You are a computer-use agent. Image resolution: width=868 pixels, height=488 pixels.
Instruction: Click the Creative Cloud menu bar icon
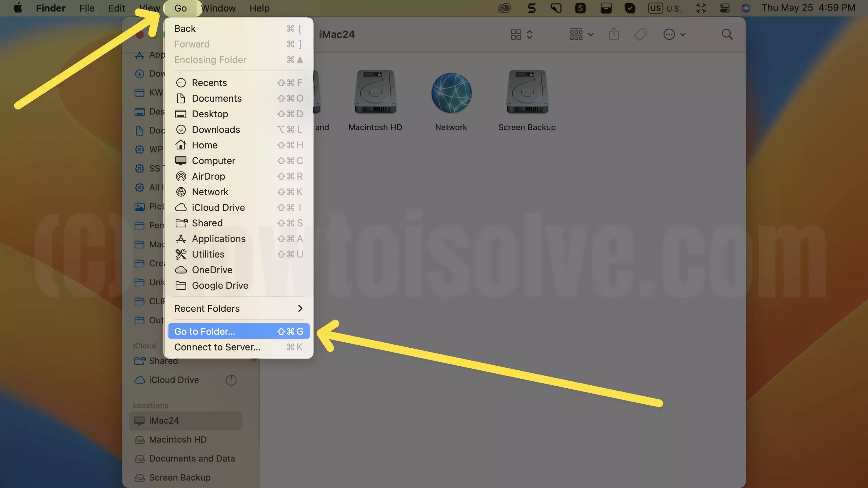(504, 8)
